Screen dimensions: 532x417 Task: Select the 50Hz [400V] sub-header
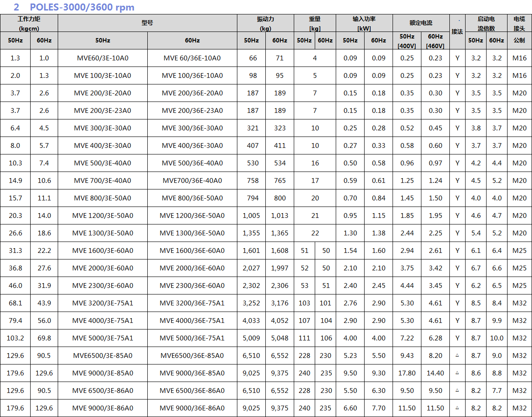tap(407, 41)
